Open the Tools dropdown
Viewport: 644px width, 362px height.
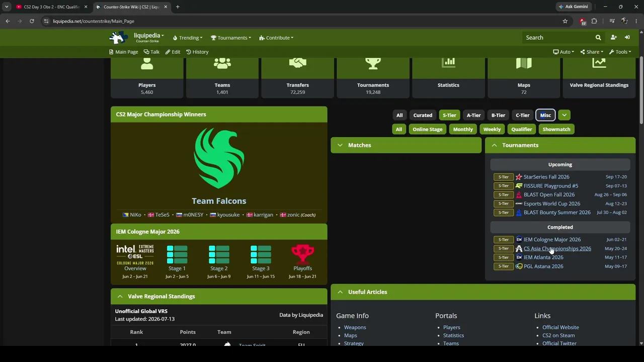(620, 52)
